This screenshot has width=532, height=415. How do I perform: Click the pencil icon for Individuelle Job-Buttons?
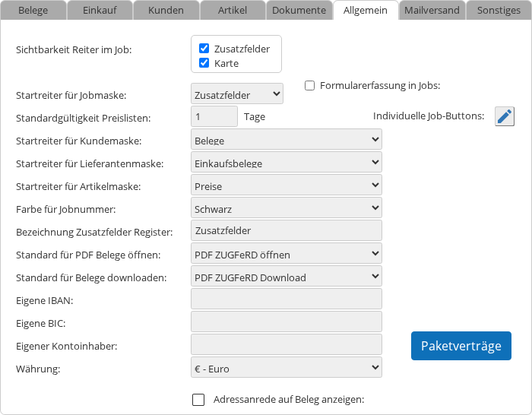(505, 116)
